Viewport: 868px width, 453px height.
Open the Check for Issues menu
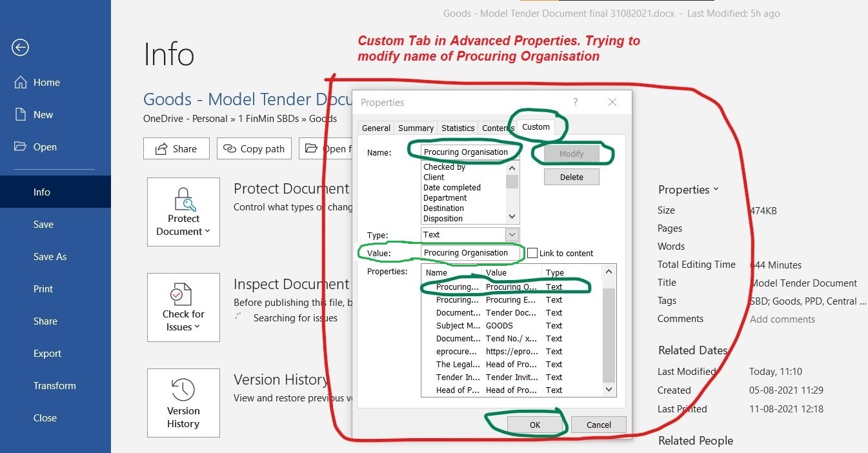pos(183,307)
